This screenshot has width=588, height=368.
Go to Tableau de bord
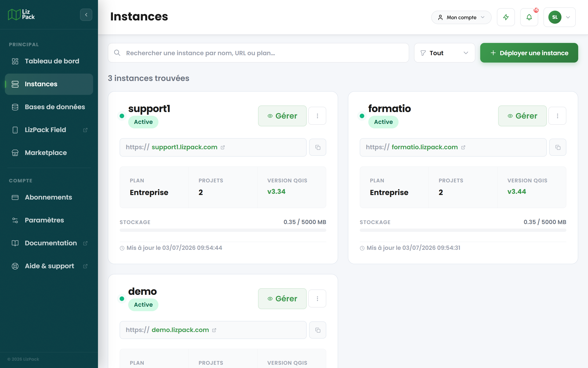49,61
